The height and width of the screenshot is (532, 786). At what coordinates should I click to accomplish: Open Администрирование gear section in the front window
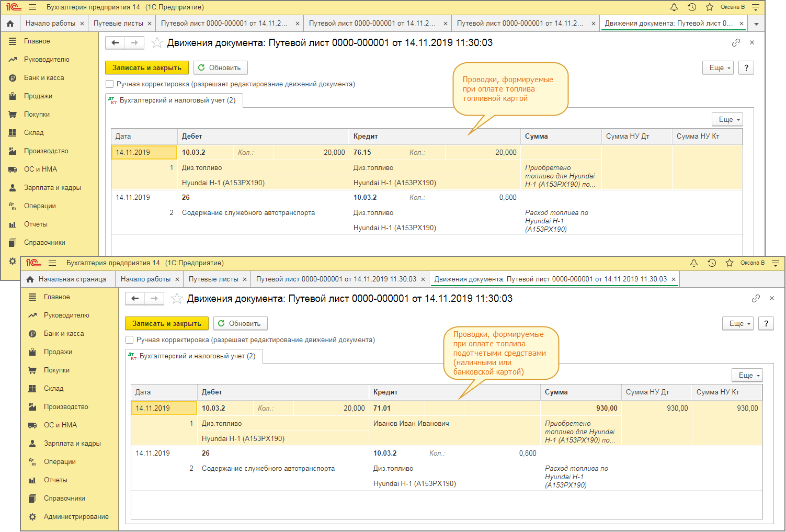coord(69,516)
